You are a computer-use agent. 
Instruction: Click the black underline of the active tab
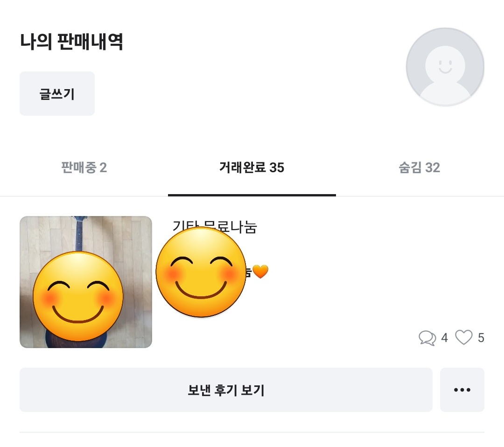coord(252,195)
